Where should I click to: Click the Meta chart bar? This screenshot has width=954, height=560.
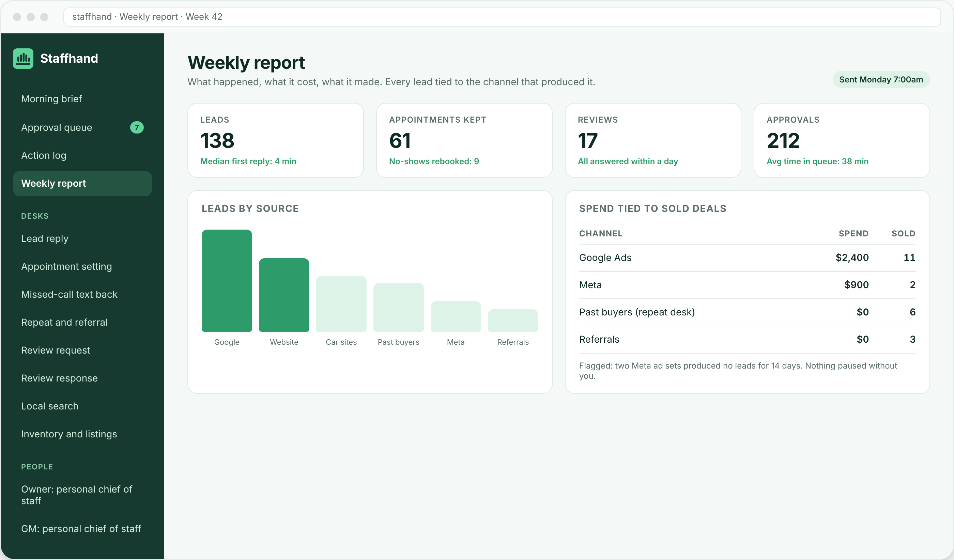456,316
